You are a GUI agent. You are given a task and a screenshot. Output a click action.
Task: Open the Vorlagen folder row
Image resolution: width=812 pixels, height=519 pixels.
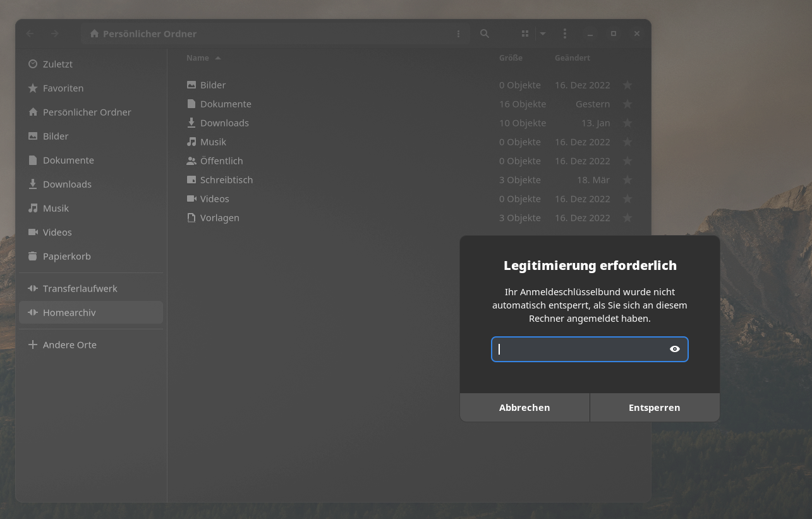pyautogui.click(x=219, y=217)
